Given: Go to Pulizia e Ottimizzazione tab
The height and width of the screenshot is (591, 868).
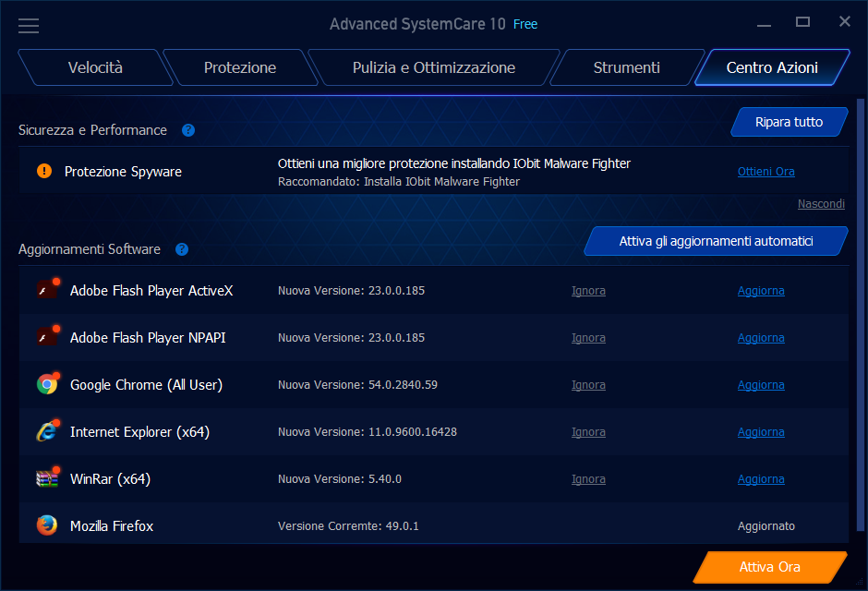Looking at the screenshot, I should pos(434,67).
